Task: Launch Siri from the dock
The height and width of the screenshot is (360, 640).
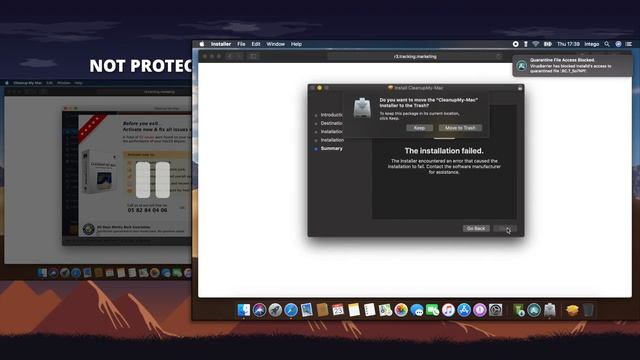Action: click(259, 310)
